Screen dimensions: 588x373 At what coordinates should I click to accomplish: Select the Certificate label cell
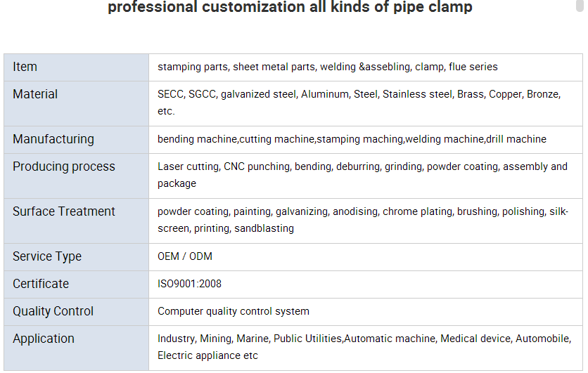click(x=77, y=284)
